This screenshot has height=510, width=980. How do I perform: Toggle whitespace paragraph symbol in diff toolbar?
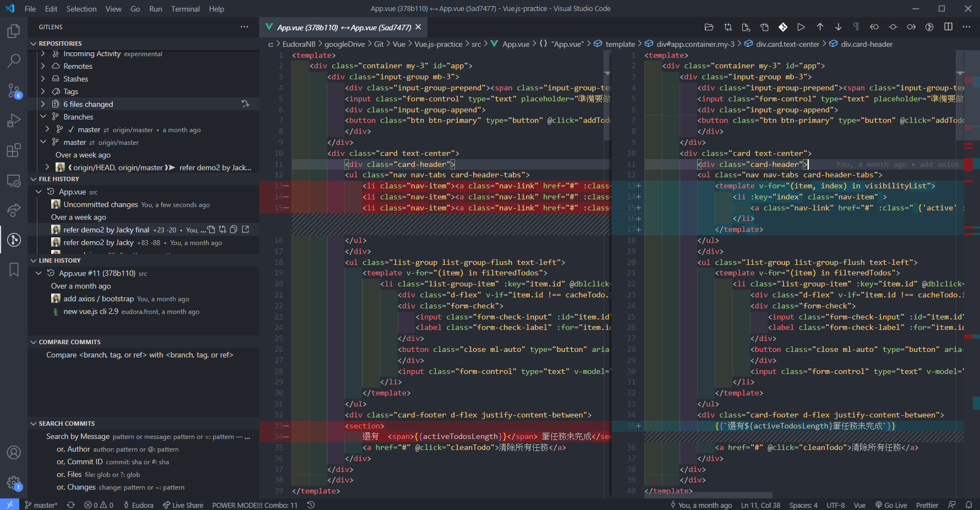[x=856, y=27]
